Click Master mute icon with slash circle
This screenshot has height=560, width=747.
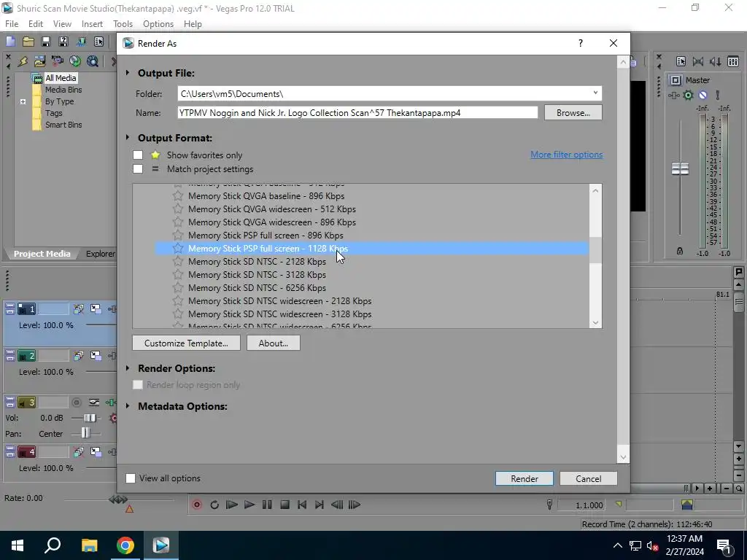(x=703, y=96)
